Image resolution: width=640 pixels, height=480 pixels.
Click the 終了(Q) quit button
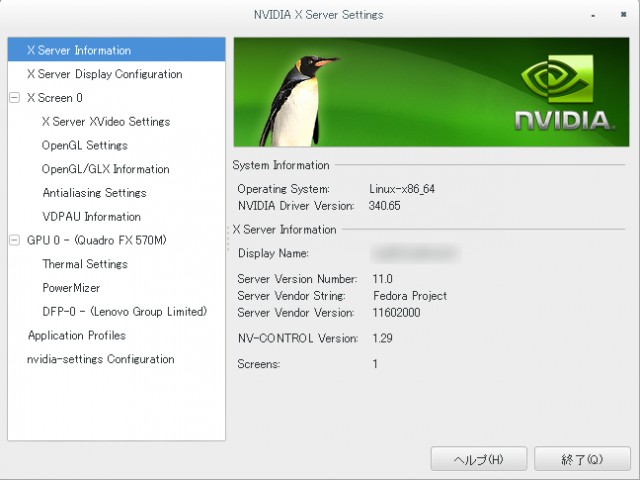pos(582,459)
